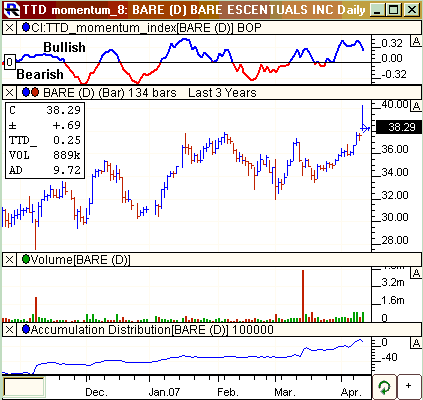The height and width of the screenshot is (400, 423).
Task: Click the Volume[BARE (D)] title text
Action: [x=80, y=260]
